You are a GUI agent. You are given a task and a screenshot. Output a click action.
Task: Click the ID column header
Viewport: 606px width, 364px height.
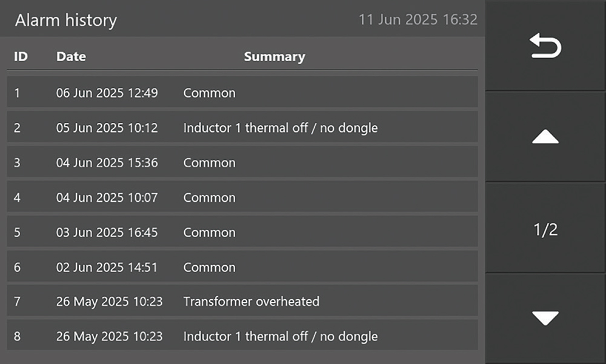pos(21,57)
